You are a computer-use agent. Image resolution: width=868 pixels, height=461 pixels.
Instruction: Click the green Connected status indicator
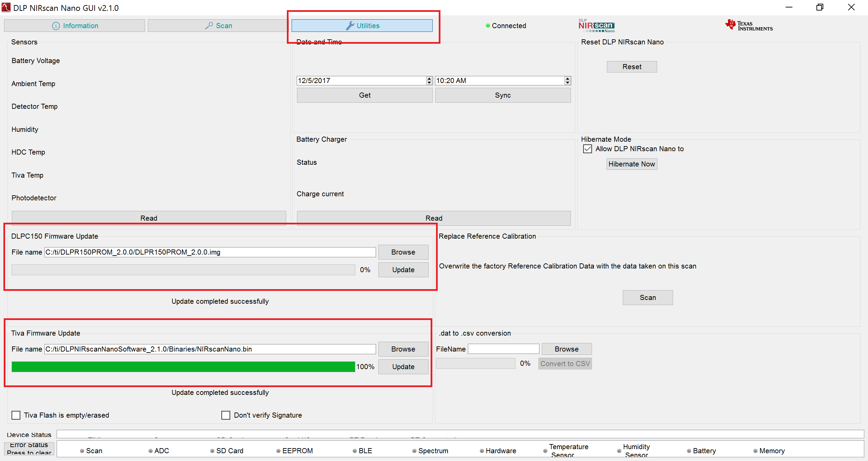488,26
